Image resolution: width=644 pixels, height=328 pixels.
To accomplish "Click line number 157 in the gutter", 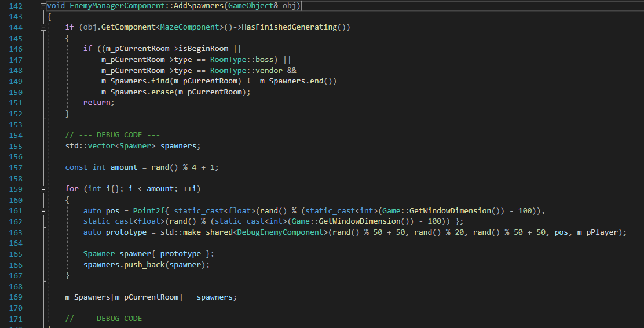I will click(x=16, y=167).
